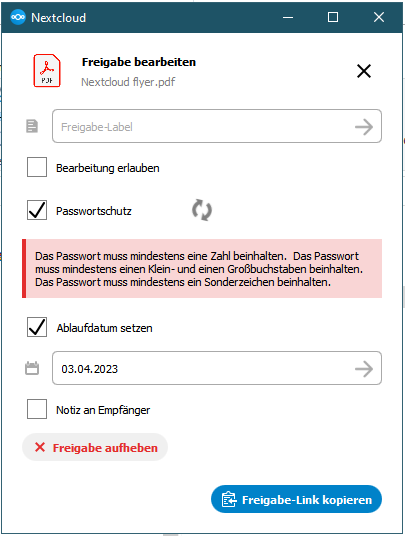The width and height of the screenshot is (405, 536).
Task: Maximize the Nextcloud window
Action: (x=333, y=17)
